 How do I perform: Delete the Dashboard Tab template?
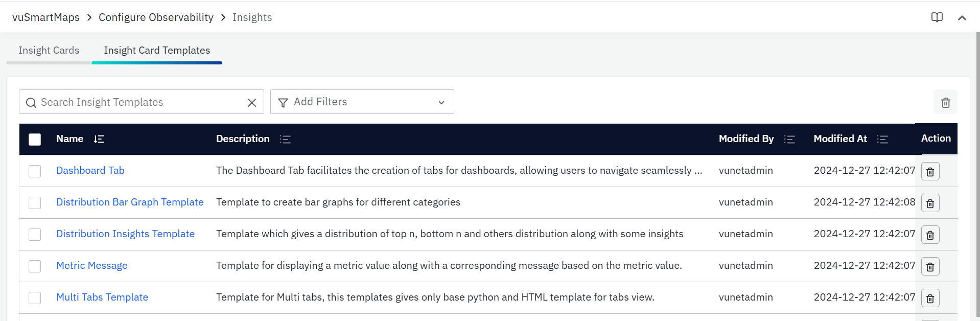coord(930,172)
